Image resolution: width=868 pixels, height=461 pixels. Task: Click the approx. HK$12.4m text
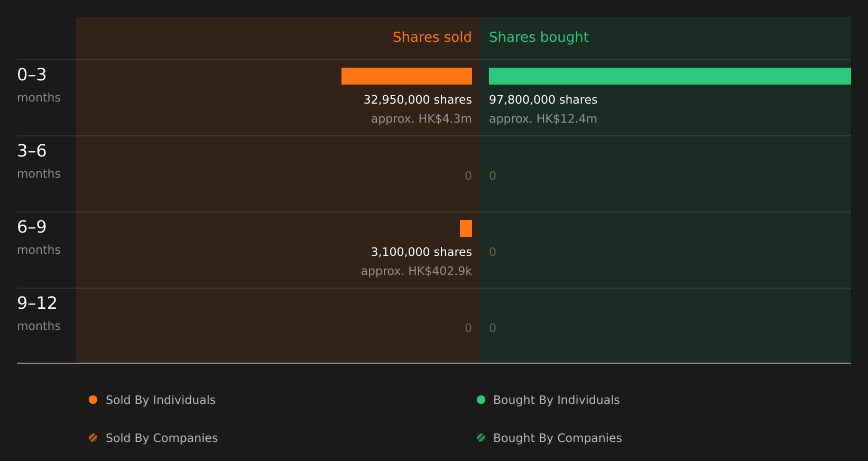point(543,119)
